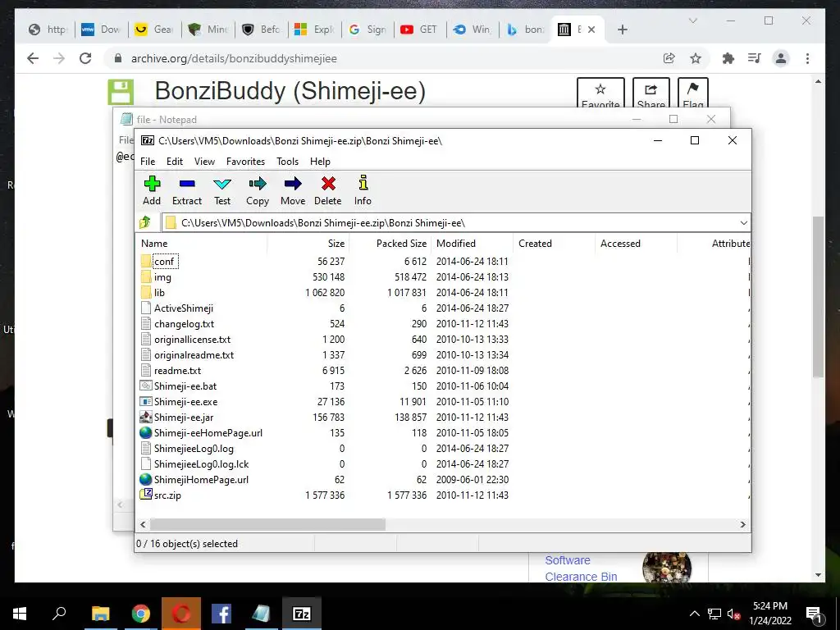This screenshot has height=630, width=840.
Task: Sort by the Accessed column header
Action: click(636, 243)
